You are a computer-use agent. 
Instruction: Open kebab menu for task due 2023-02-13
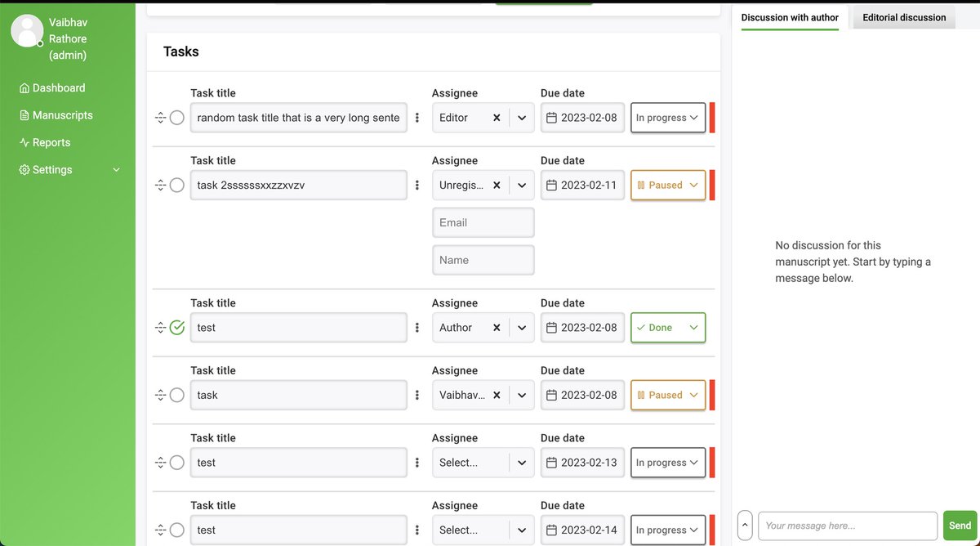click(x=417, y=463)
